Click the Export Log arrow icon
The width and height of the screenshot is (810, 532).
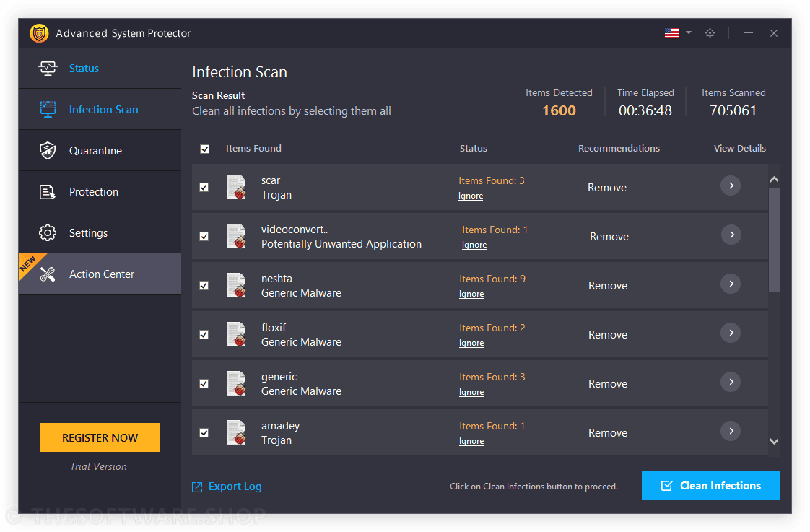197,487
